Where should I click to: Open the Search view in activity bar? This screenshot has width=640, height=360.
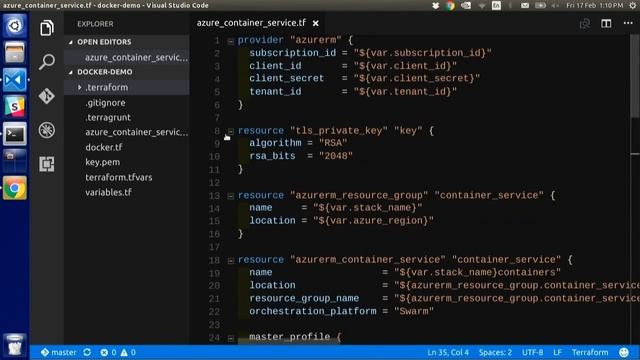(47, 62)
